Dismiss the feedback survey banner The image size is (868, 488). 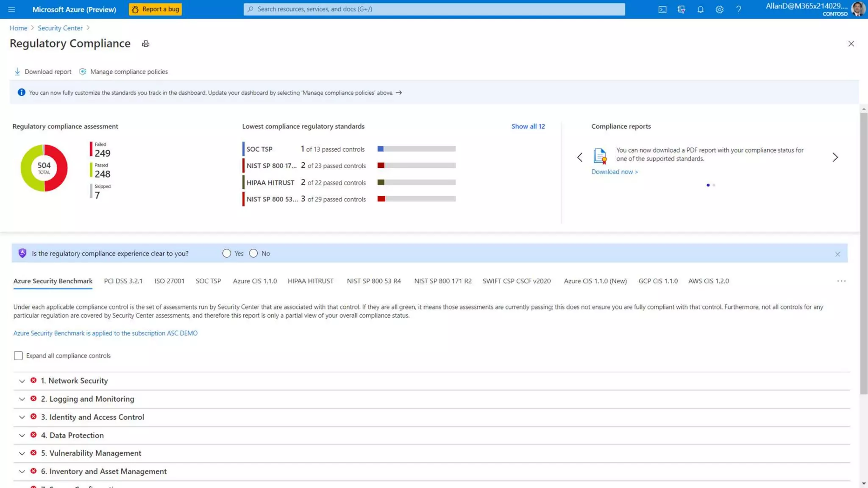click(x=837, y=254)
